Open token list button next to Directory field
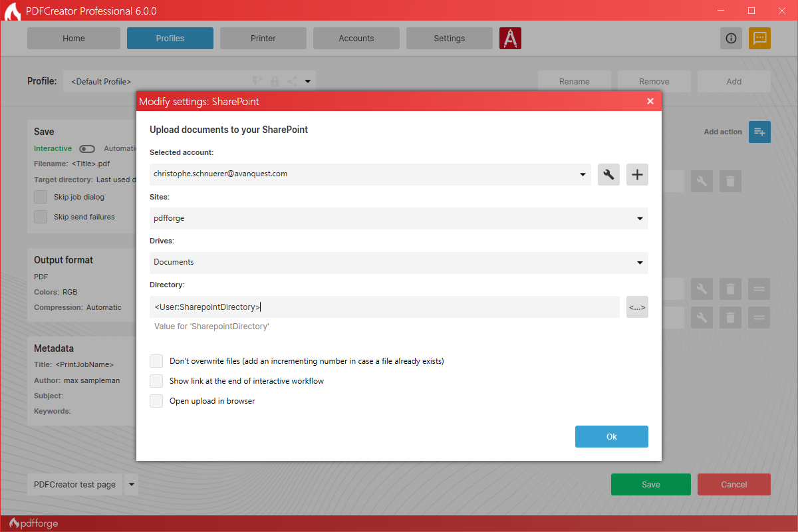Screen dimensions: 798x532 pos(637,307)
